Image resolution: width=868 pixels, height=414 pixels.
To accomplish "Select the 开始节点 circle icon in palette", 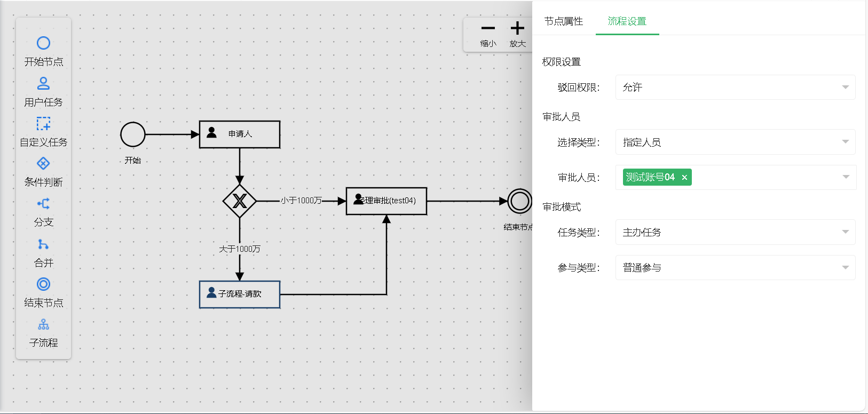I will 43,43.
